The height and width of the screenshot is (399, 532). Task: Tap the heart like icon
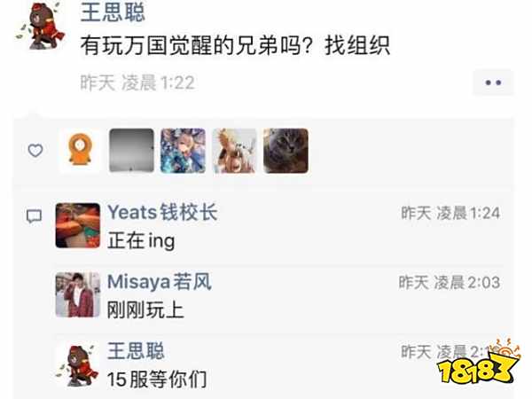pos(35,151)
